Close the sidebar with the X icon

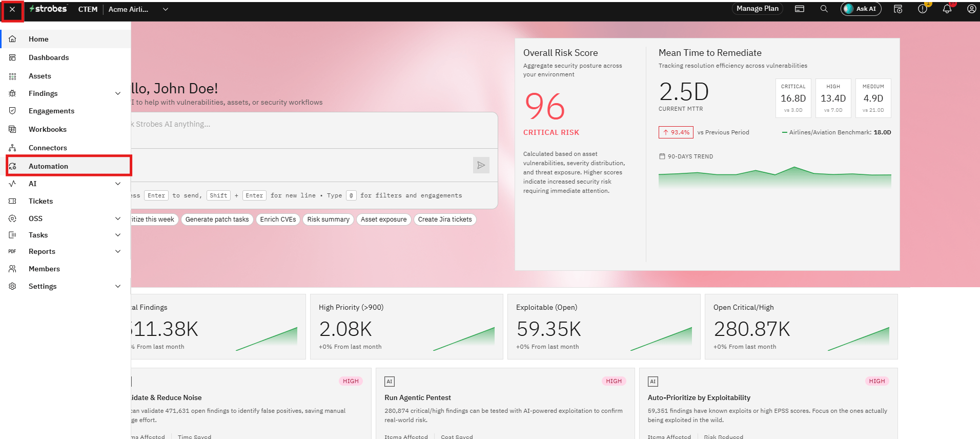coord(12,10)
